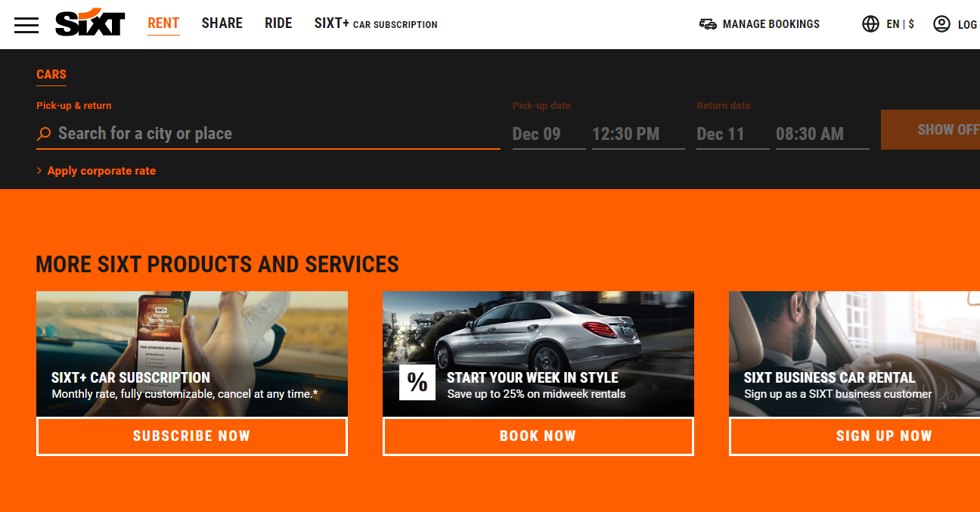980x512 pixels.
Task: Select the RIDE tab
Action: click(278, 23)
